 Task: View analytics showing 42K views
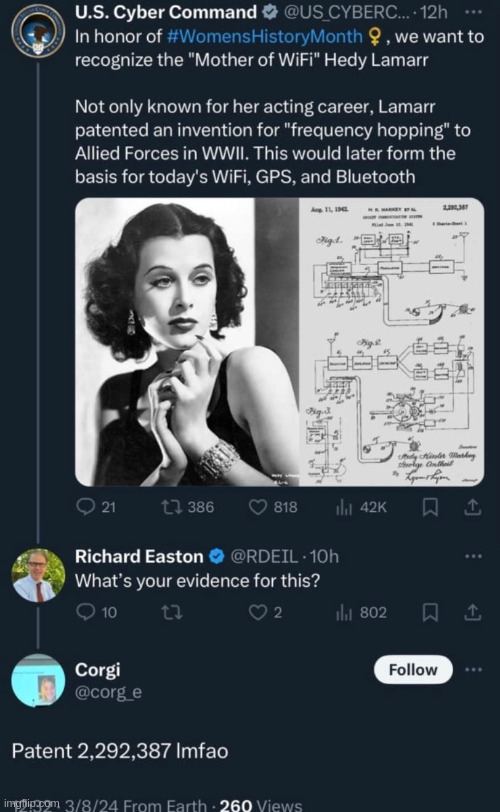tap(361, 506)
